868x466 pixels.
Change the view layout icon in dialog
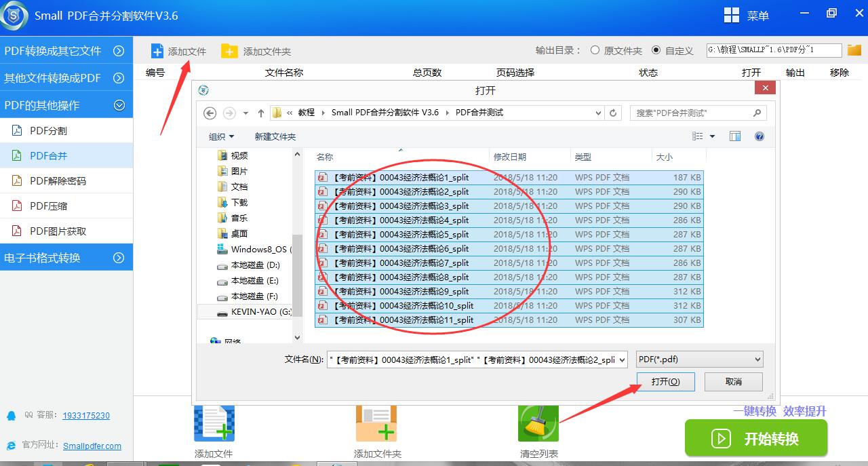click(x=698, y=136)
